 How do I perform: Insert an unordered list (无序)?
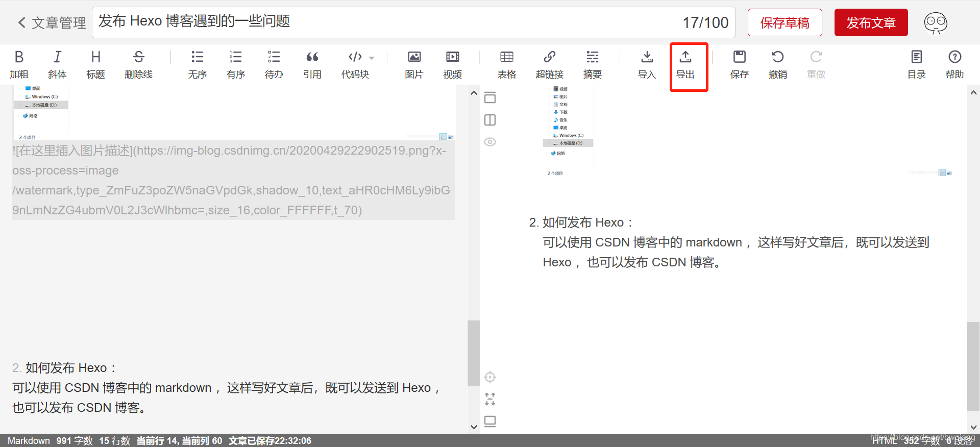(x=197, y=64)
